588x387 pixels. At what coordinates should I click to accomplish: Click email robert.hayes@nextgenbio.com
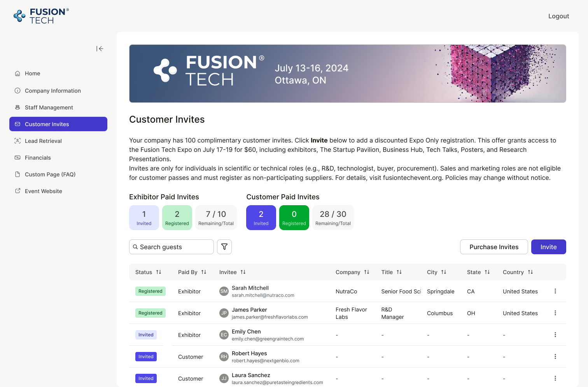(266, 361)
